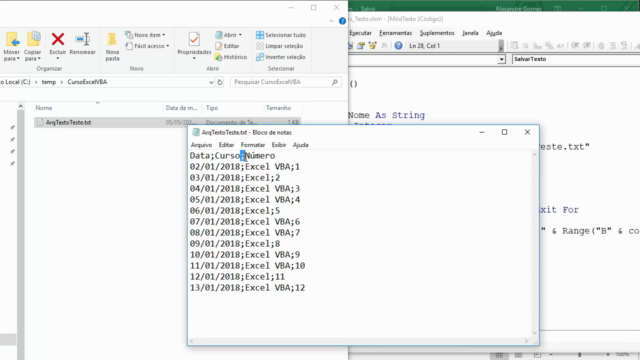Open the Executar menu in VBA editor
The width and height of the screenshot is (640, 360).
(x=361, y=33)
